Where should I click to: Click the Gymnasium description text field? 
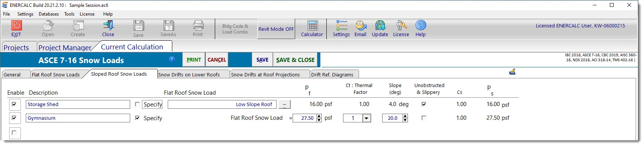point(78,118)
